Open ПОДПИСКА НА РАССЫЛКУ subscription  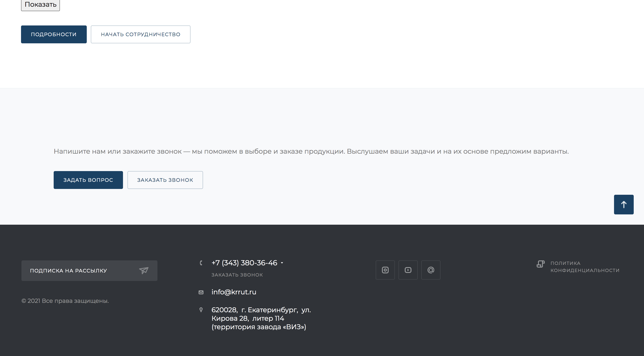[68, 271]
